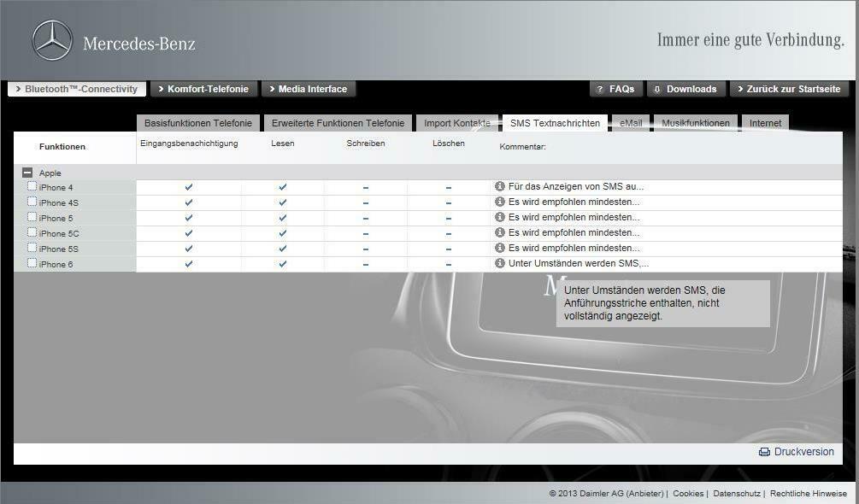Screen dimensions: 859x504
Task: Click the info icon in iPhone 5 row
Action: coord(500,217)
